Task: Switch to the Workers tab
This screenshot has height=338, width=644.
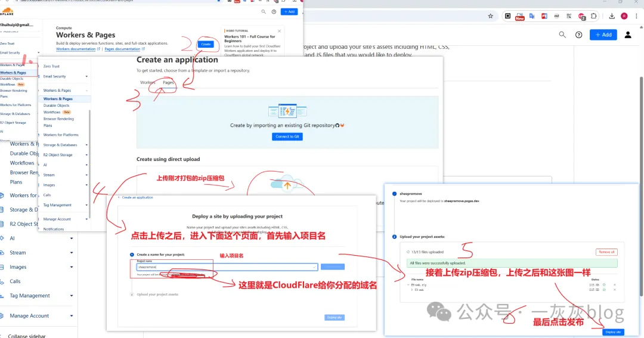Action: [147, 83]
